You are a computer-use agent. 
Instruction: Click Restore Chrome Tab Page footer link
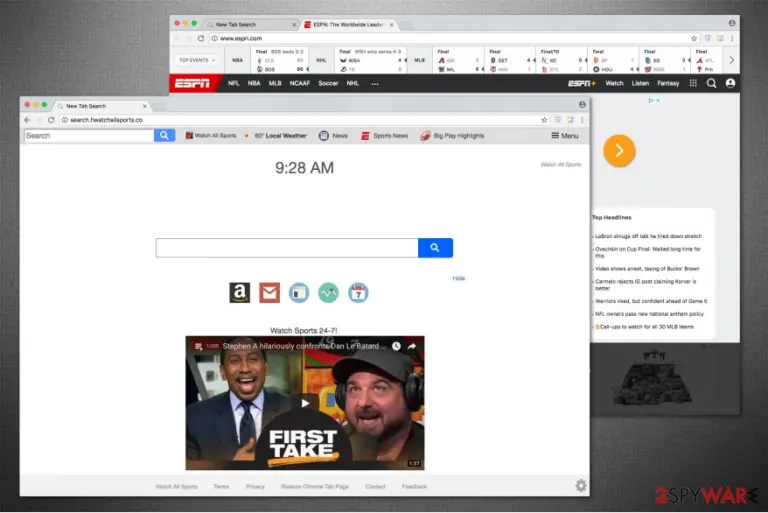(x=315, y=487)
